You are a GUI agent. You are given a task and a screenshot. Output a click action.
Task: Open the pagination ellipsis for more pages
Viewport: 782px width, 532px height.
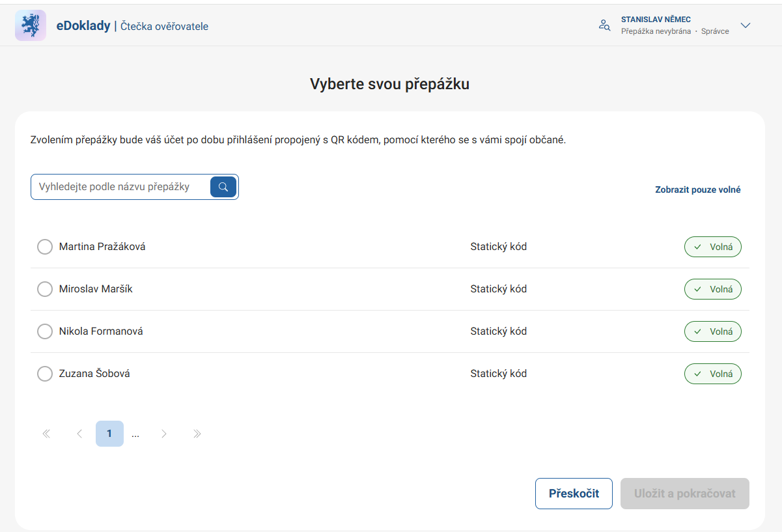[135, 434]
